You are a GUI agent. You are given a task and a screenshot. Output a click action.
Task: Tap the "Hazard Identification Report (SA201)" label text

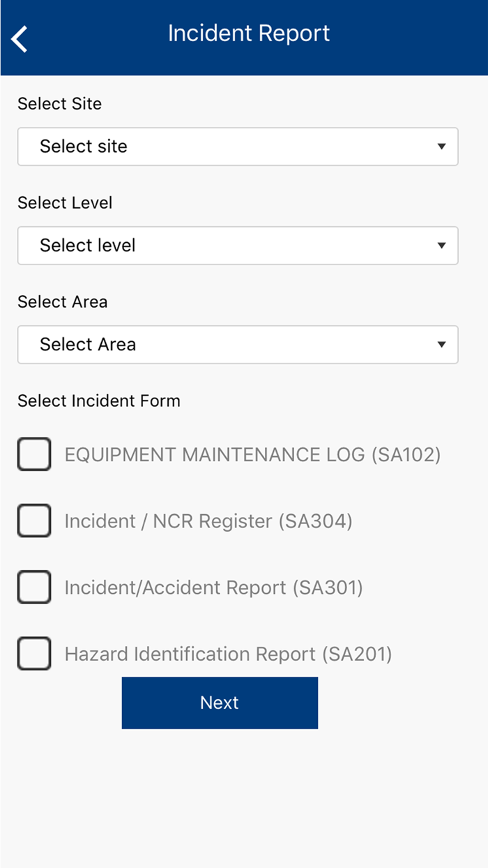[x=228, y=654]
